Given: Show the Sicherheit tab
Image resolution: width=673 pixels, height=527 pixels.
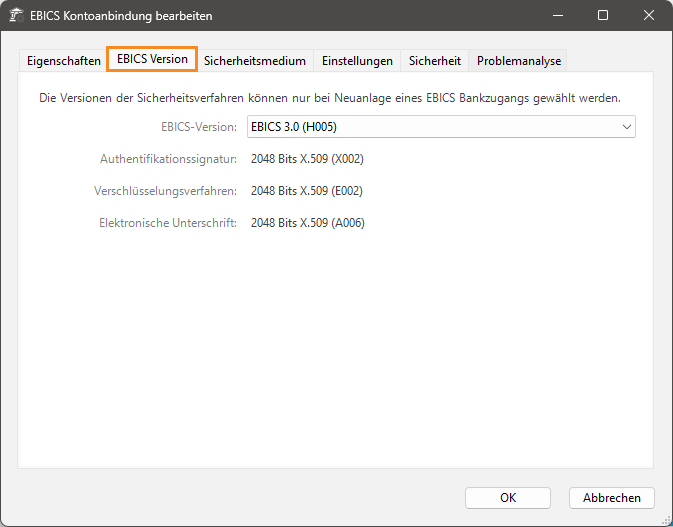Looking at the screenshot, I should pos(435,61).
